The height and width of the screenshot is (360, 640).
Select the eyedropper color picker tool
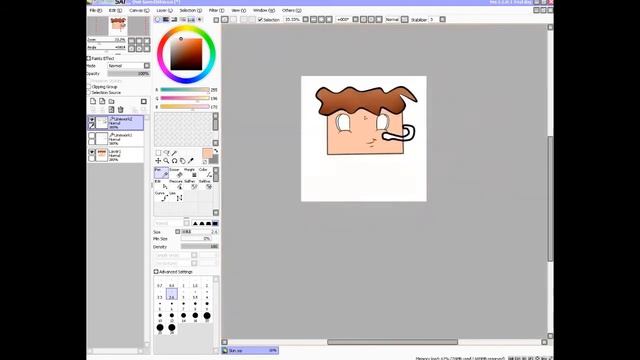point(191,161)
